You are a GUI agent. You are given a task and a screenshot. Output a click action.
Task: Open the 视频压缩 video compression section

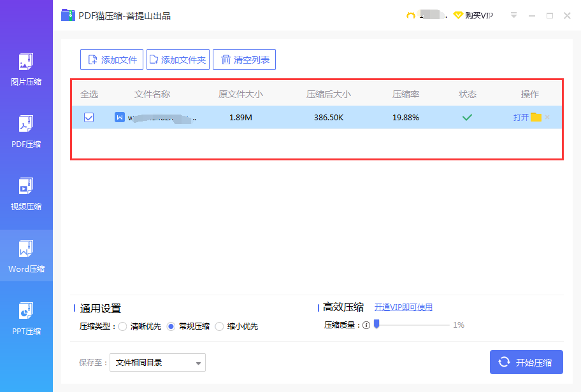point(26,194)
